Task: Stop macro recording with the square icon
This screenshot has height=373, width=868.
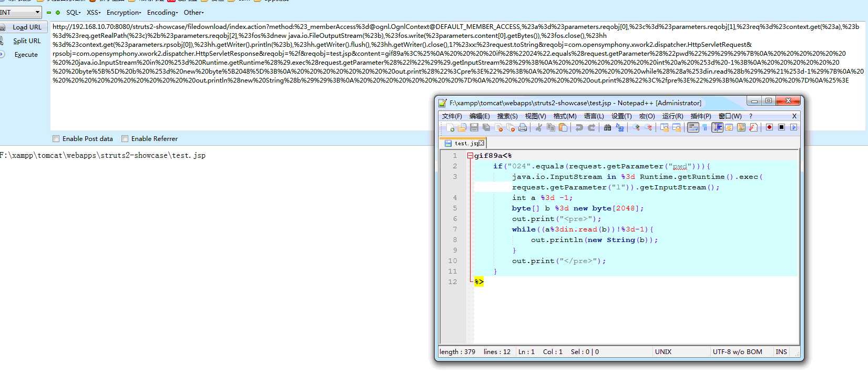Action: (781, 127)
